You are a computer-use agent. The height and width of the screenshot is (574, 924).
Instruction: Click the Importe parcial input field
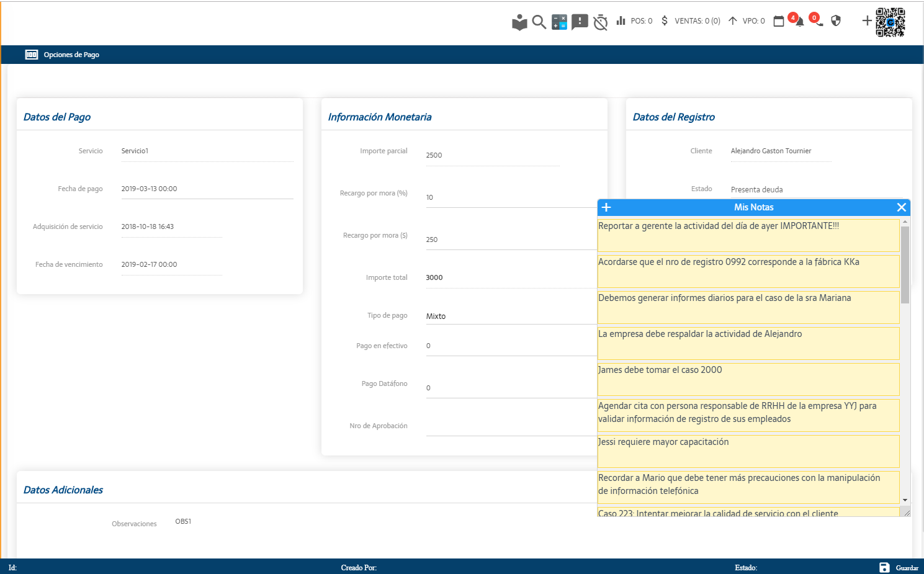click(492, 155)
